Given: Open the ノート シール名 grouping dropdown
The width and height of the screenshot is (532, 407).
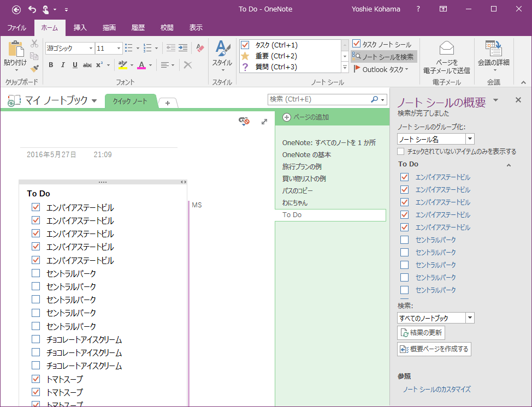Looking at the screenshot, I should [470, 139].
